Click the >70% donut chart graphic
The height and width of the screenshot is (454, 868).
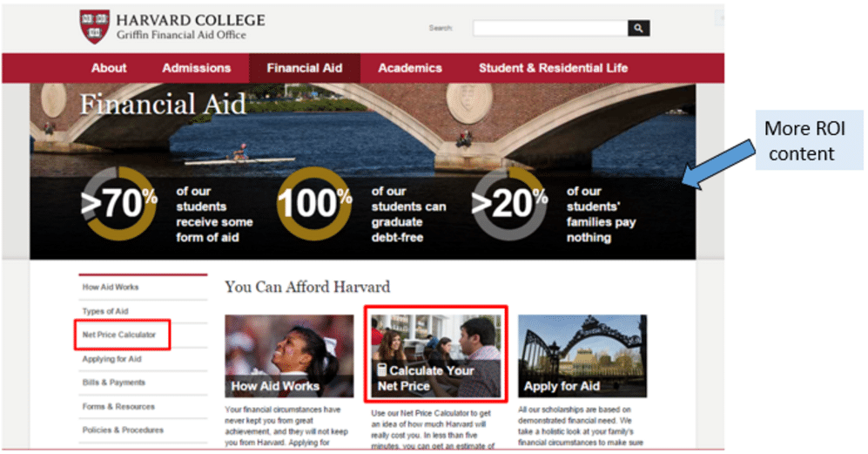(x=119, y=203)
